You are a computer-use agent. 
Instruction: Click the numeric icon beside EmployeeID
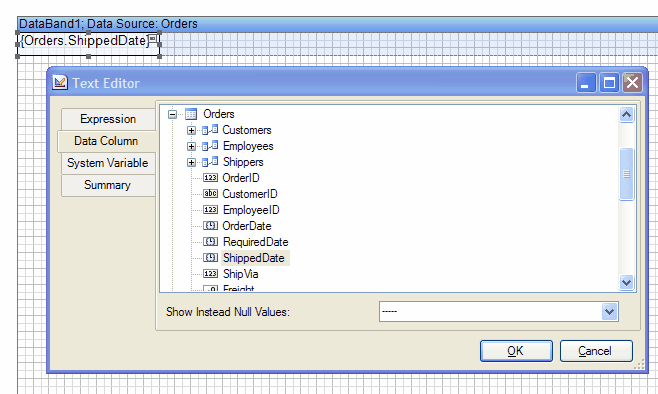210,209
